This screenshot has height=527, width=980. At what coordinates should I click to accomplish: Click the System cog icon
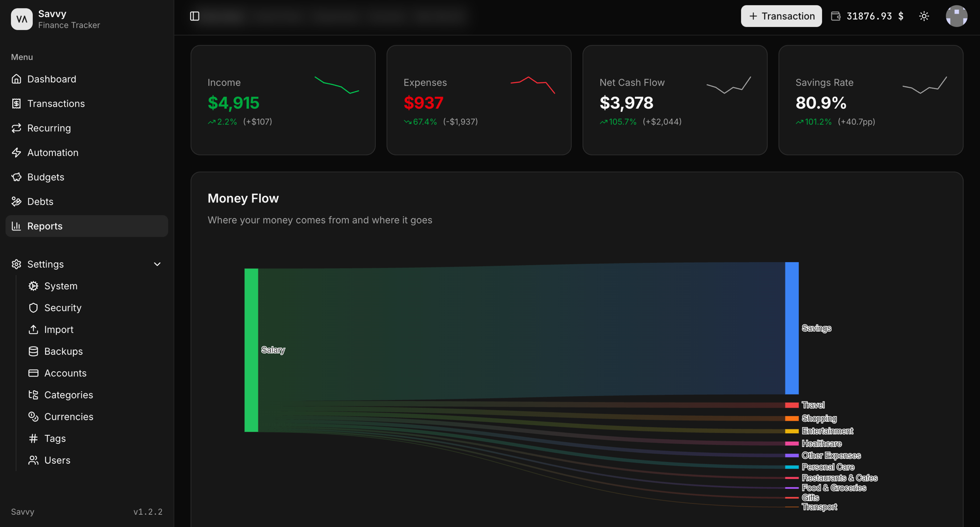(x=33, y=286)
